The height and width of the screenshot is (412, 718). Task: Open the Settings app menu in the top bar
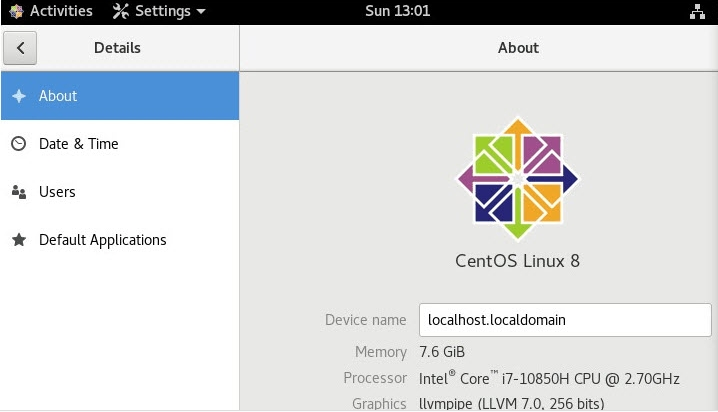click(159, 11)
